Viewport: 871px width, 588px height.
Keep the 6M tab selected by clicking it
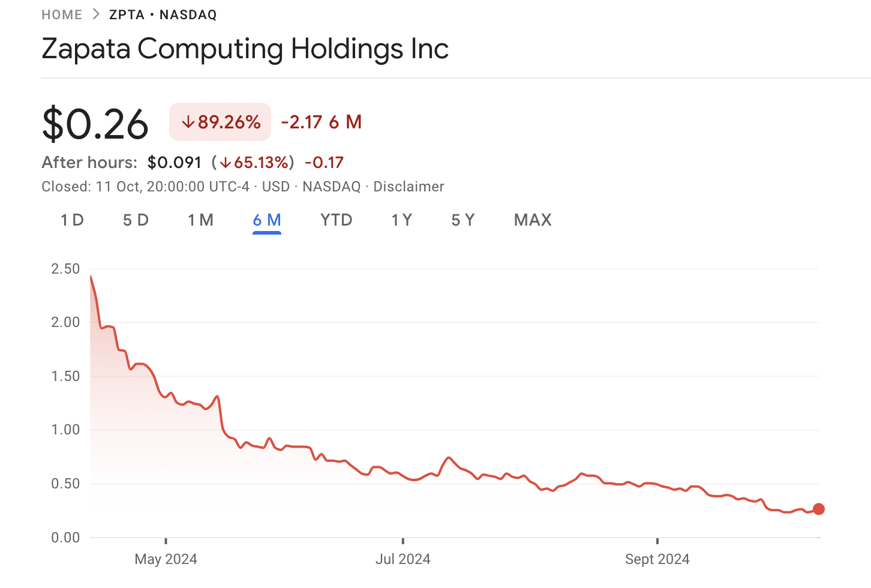click(266, 220)
